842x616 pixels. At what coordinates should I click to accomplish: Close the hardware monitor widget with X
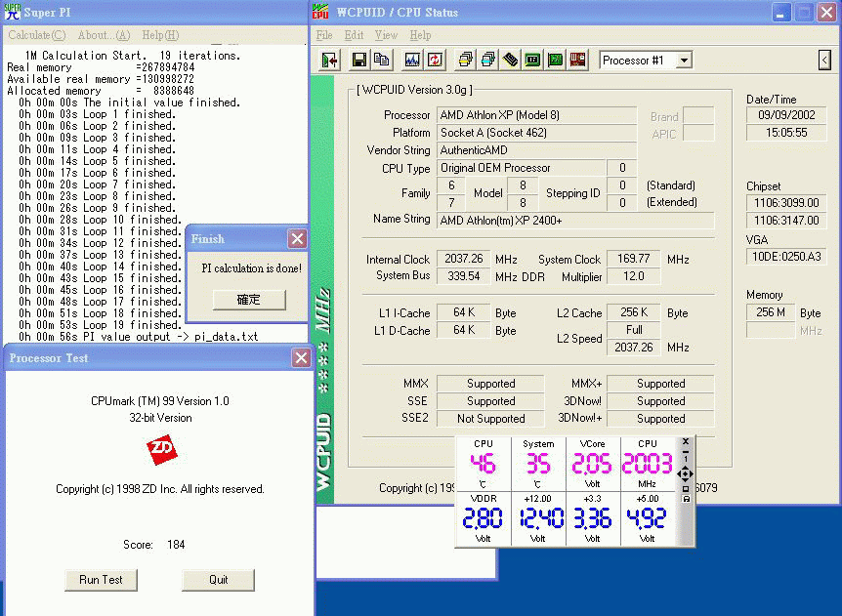tap(685, 441)
